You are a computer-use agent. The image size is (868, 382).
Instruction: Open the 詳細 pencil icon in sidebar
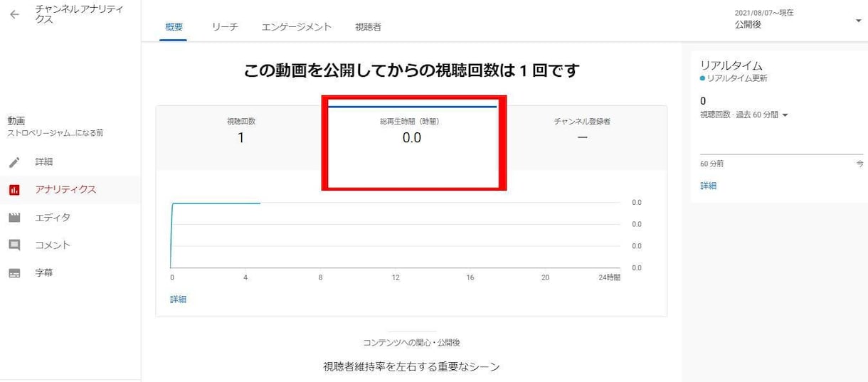(x=14, y=162)
